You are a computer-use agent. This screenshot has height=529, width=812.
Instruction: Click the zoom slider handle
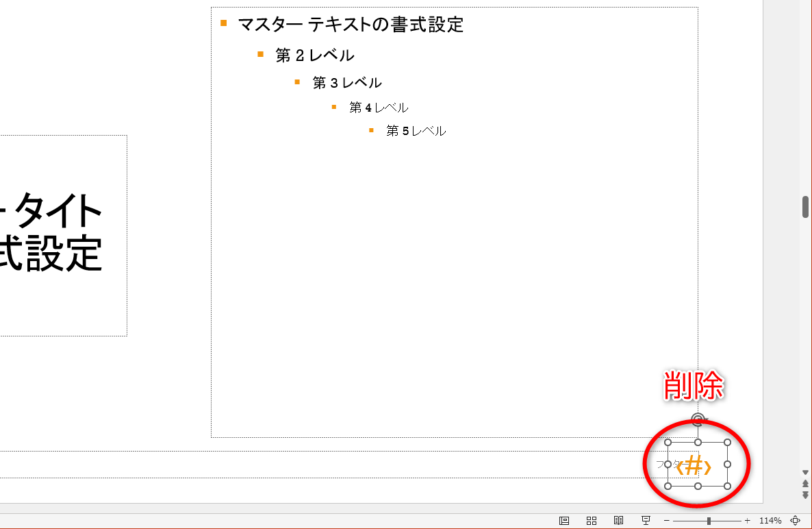[x=709, y=521]
